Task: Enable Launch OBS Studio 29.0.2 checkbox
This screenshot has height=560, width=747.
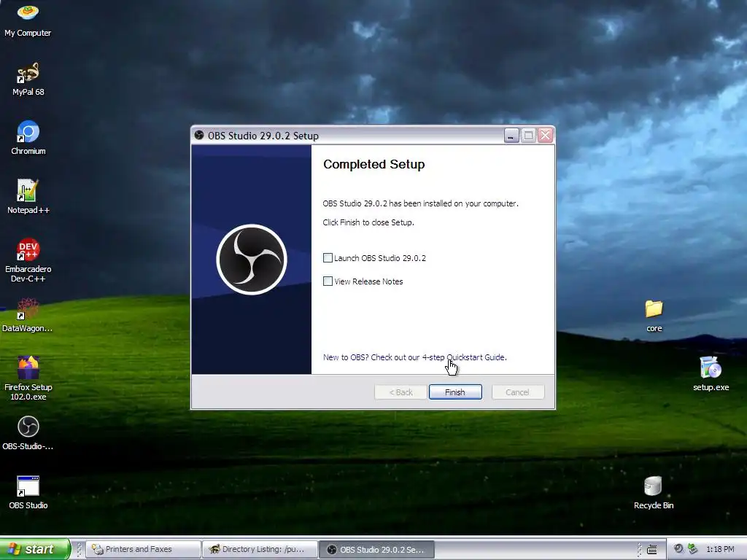Action: tap(328, 257)
